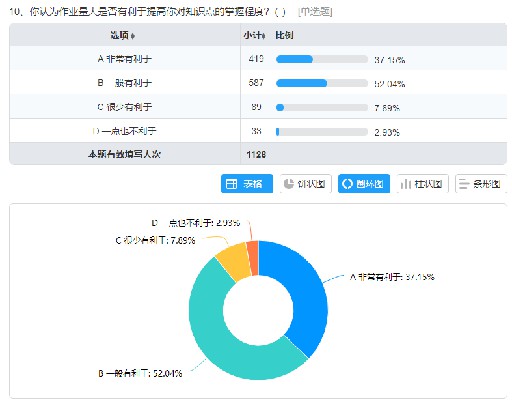
Task: Switch to 饼状图 view
Action: point(306,184)
